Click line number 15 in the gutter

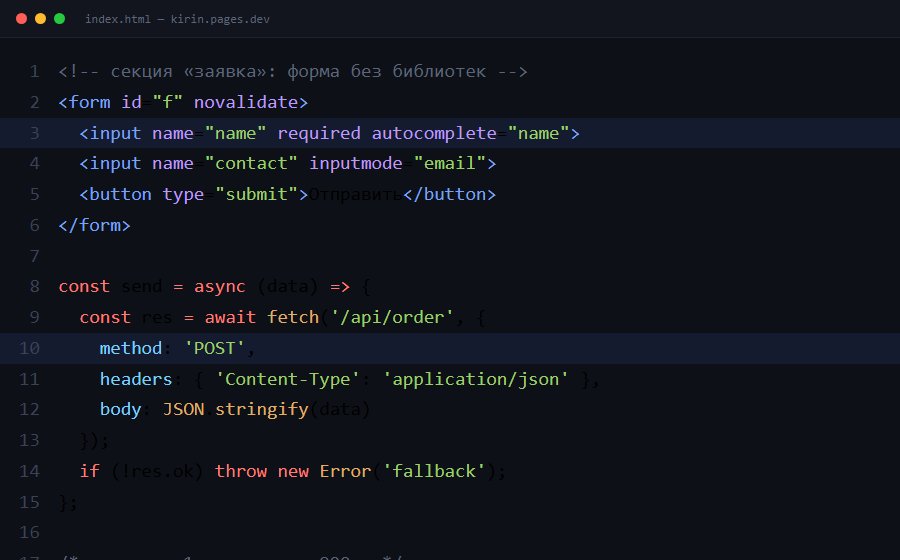[29, 502]
